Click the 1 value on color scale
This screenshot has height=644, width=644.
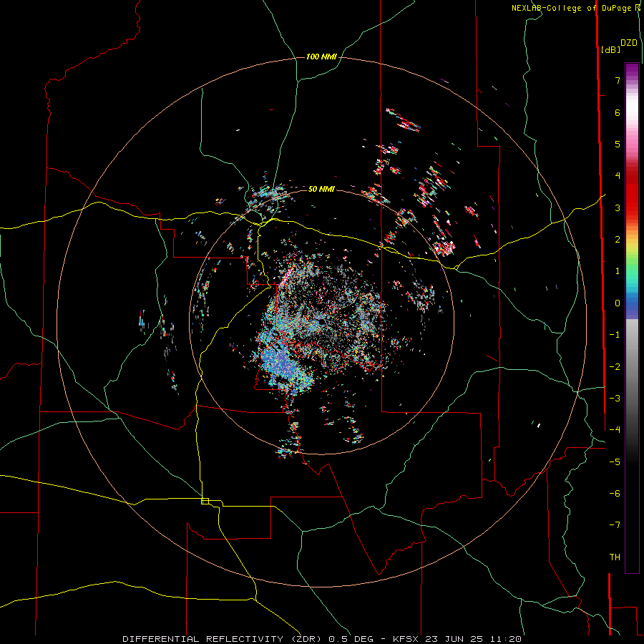[x=618, y=271]
